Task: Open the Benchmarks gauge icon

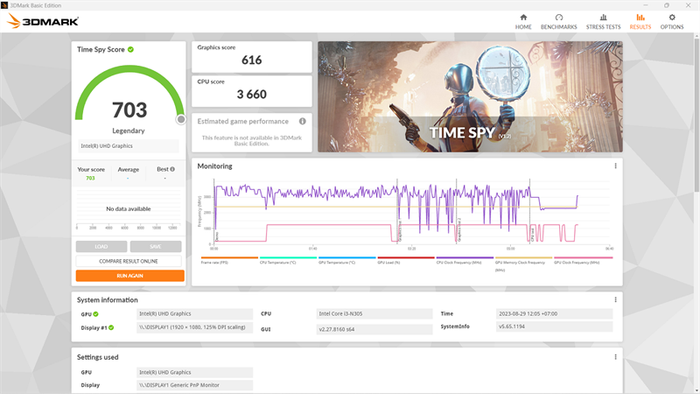Action: click(x=558, y=17)
